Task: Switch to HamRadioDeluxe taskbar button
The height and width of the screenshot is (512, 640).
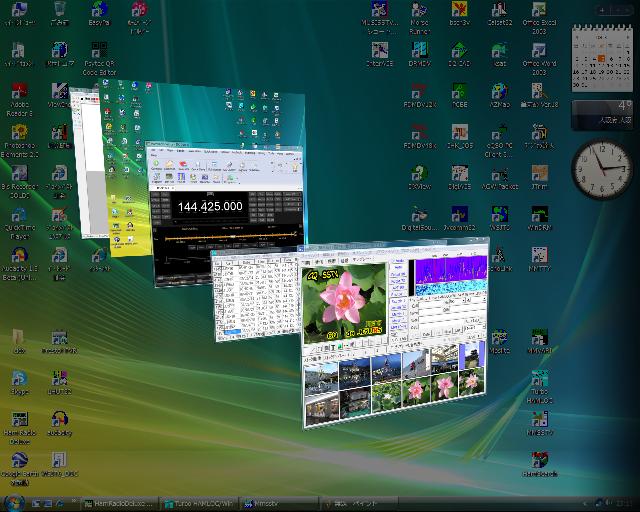Action: (120, 504)
